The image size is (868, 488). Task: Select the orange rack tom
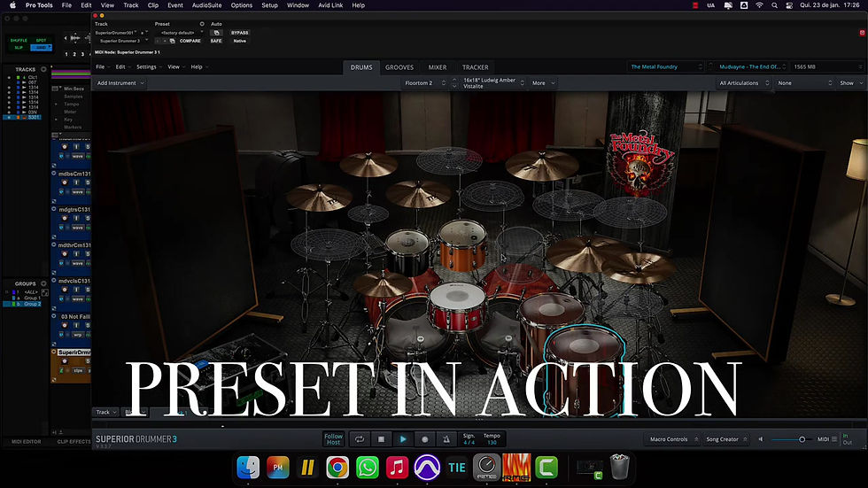pyautogui.click(x=462, y=245)
